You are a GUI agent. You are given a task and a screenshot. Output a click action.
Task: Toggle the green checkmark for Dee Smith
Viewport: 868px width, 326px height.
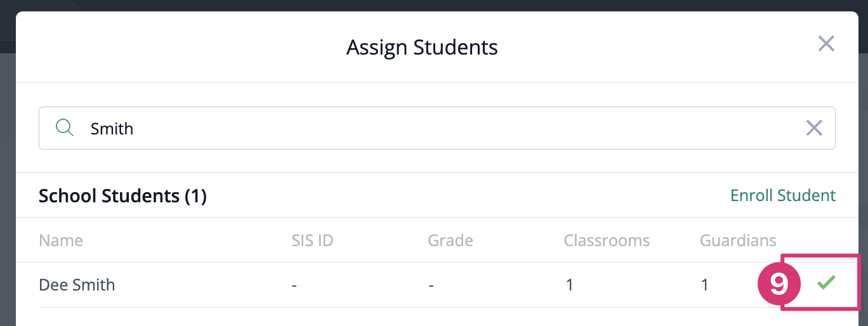pos(825,283)
